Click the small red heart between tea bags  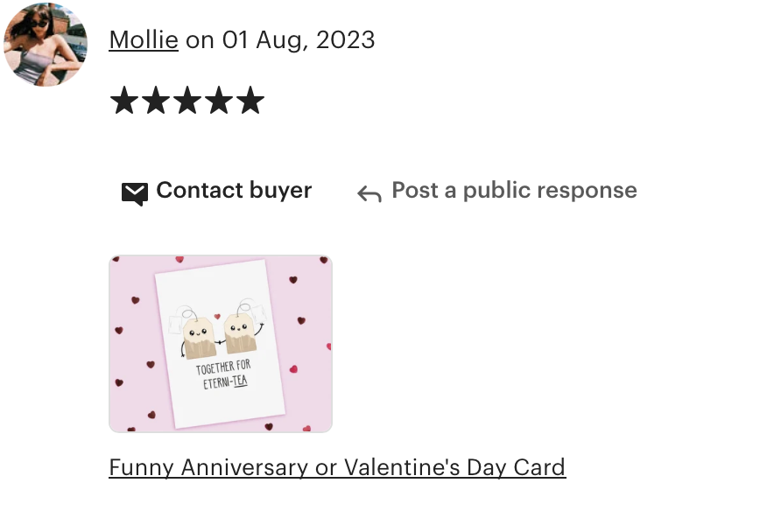pyautogui.click(x=217, y=317)
